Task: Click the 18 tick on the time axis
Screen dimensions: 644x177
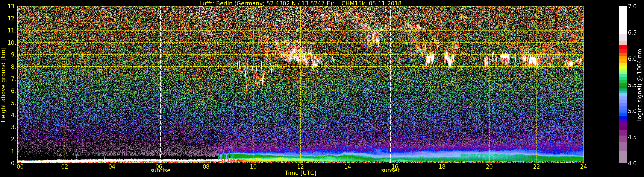Action: 442,166
